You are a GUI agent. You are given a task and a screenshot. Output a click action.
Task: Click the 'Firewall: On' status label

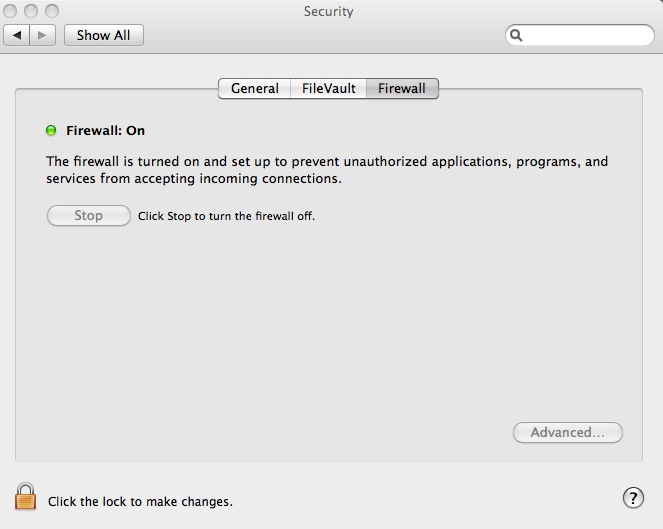coord(105,131)
